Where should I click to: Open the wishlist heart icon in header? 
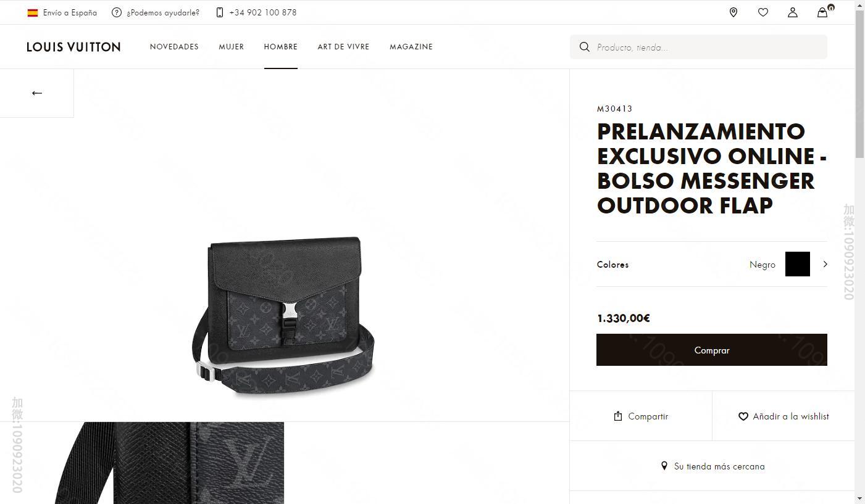pos(763,12)
